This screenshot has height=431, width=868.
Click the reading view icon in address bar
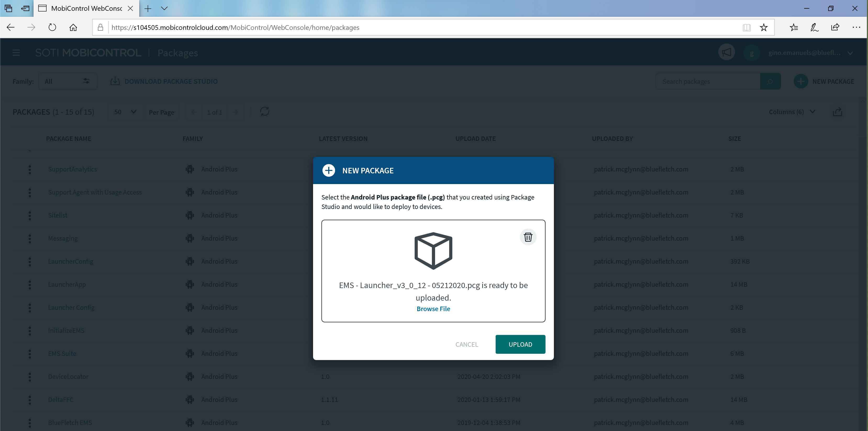[747, 27]
